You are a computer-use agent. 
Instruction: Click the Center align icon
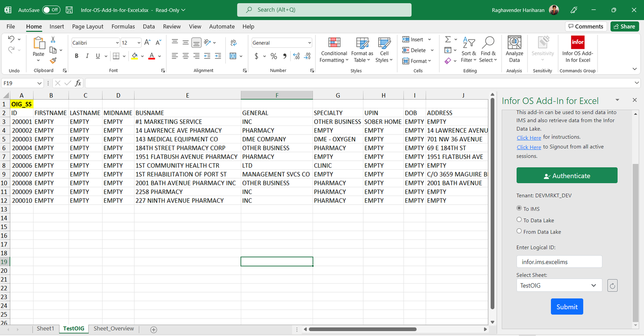pyautogui.click(x=185, y=56)
